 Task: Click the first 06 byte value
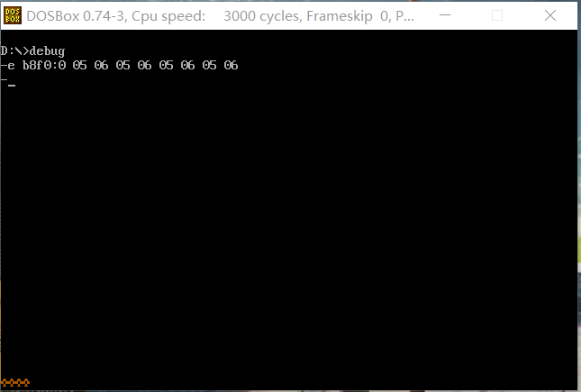[101, 65]
